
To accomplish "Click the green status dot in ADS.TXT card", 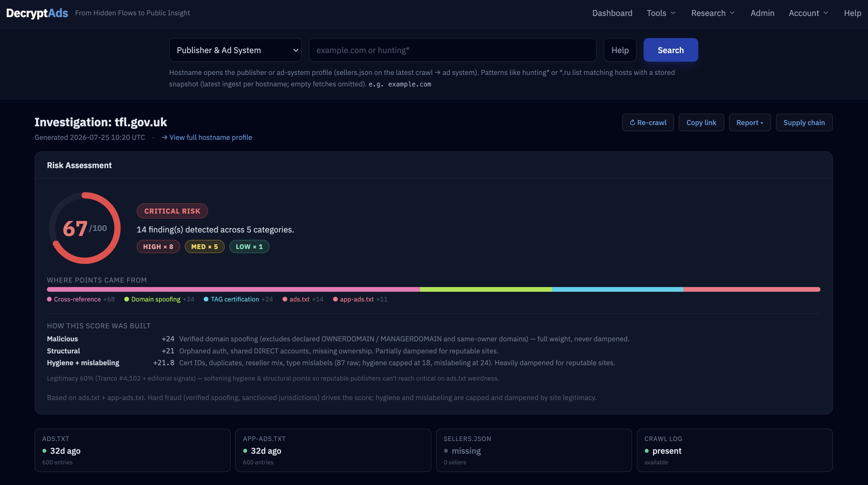I will click(x=44, y=451).
